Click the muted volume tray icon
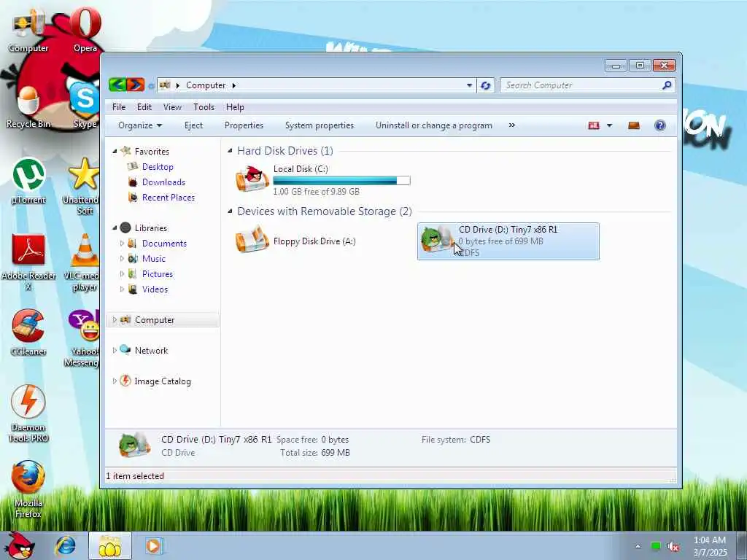Image resolution: width=747 pixels, height=560 pixels. [x=673, y=547]
